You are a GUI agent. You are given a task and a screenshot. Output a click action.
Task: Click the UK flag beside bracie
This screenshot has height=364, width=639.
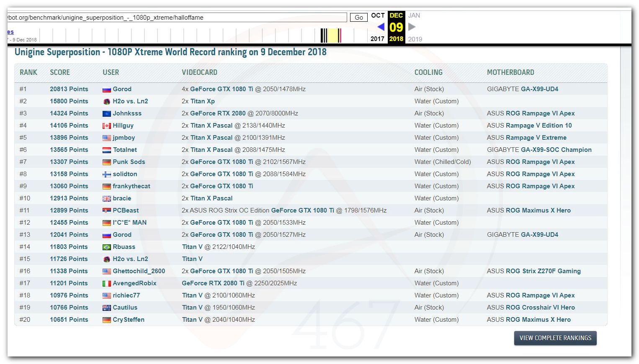107,199
